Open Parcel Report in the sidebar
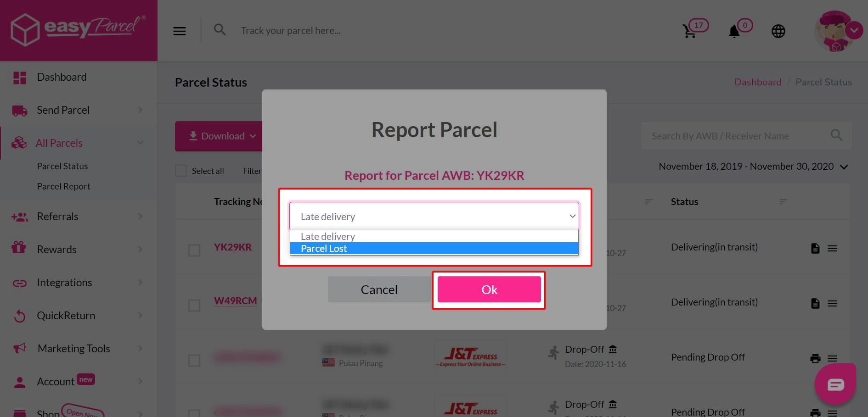Viewport: 868px width, 417px height. point(63,186)
